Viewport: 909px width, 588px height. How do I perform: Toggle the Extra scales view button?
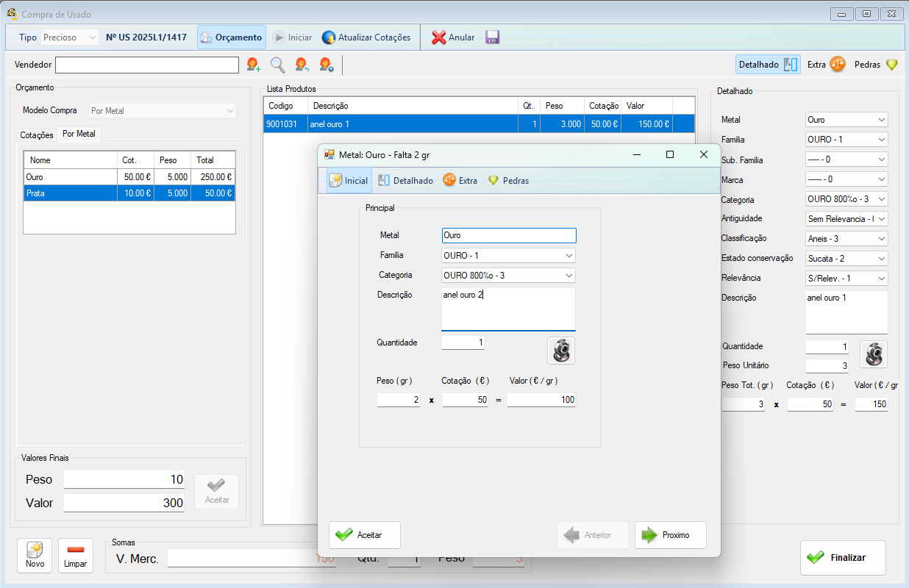click(x=826, y=65)
